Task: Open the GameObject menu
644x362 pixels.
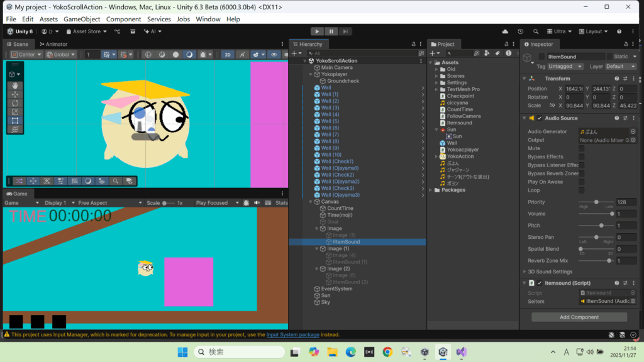Action: pos(82,19)
